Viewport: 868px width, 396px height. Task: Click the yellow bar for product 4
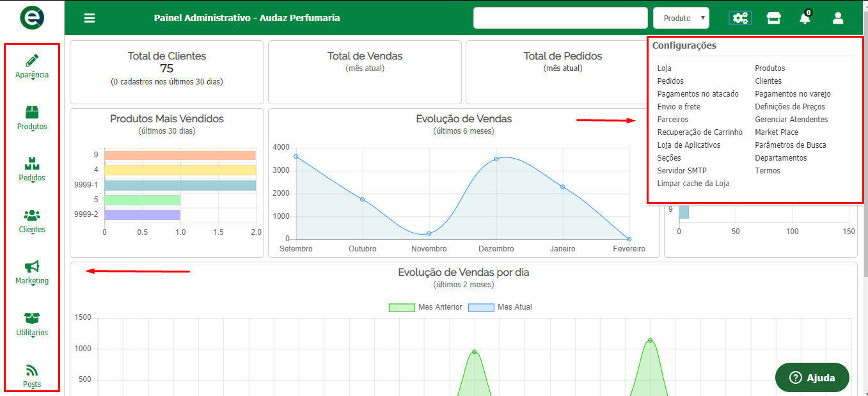coord(180,170)
